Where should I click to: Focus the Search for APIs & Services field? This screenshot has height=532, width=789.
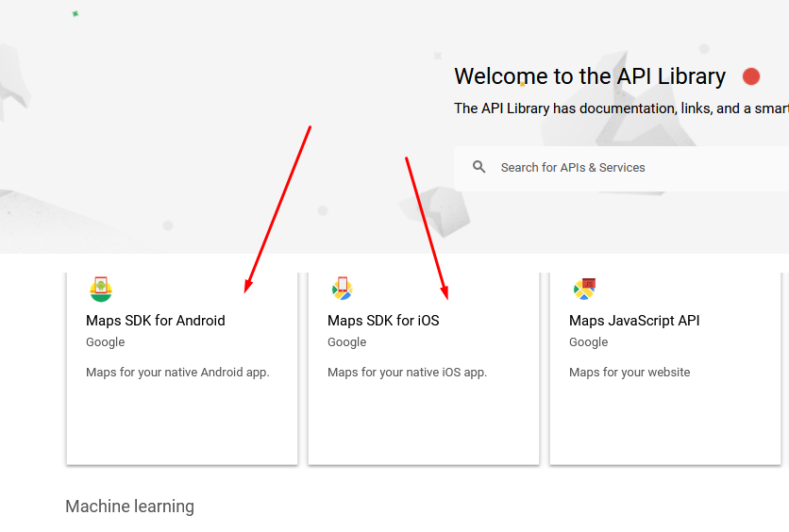[621, 169]
